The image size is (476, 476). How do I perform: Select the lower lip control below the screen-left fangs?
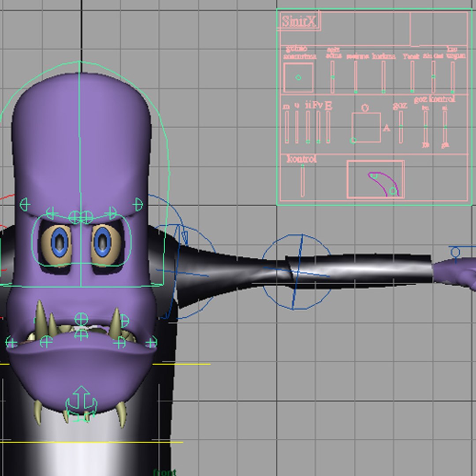(46, 342)
